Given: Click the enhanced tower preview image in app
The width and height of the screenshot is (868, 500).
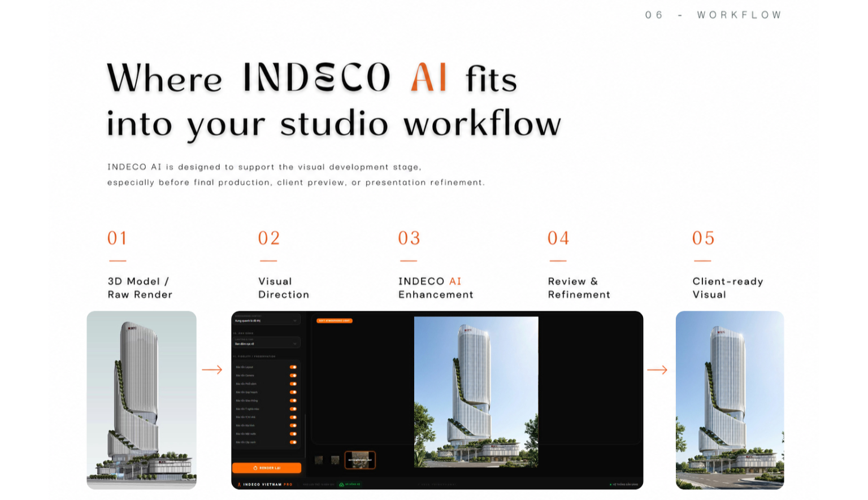Looking at the screenshot, I should (476, 392).
